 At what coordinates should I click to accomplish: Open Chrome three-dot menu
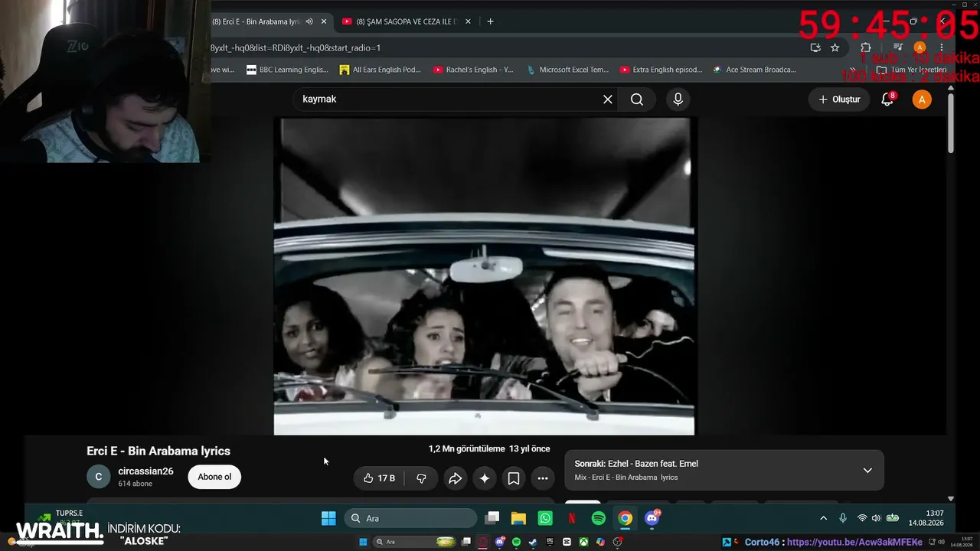point(942,47)
